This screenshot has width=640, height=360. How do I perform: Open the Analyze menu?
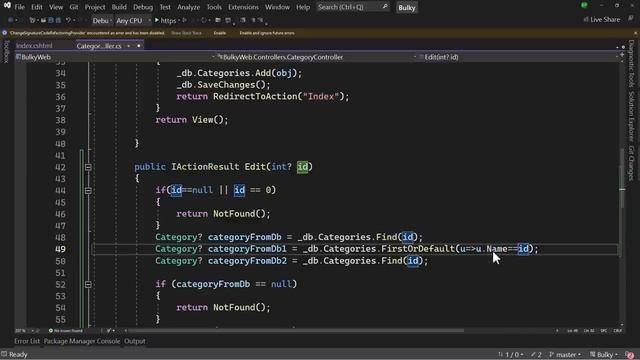point(189,7)
